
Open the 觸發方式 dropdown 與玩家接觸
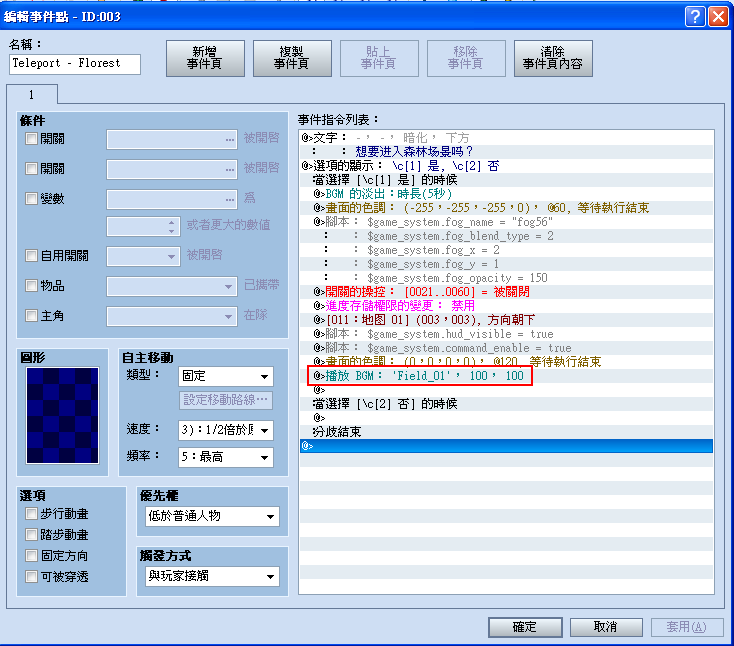(x=213, y=576)
